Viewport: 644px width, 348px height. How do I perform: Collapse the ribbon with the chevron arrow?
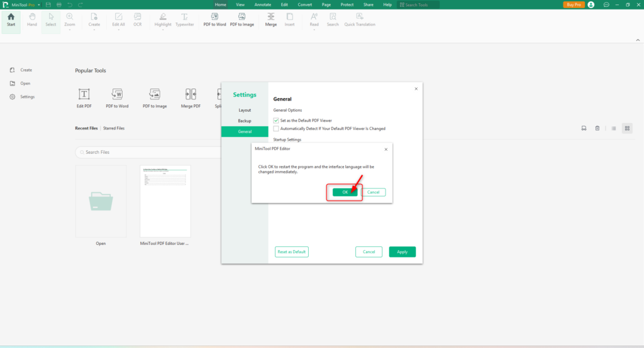[638, 40]
